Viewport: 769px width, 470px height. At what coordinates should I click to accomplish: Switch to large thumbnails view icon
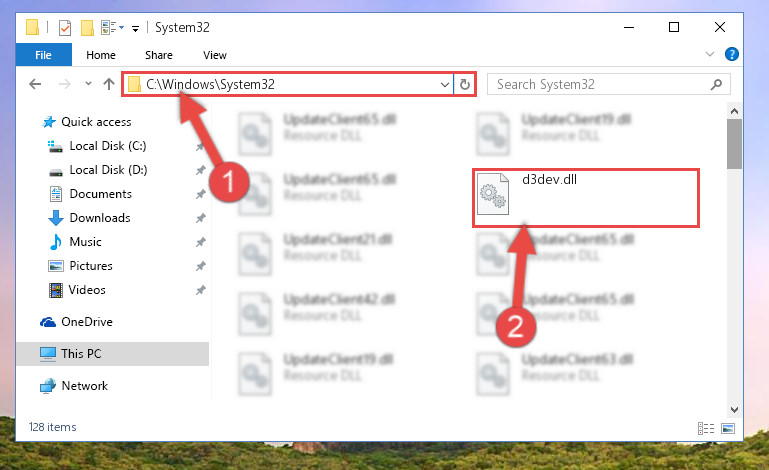(x=728, y=428)
